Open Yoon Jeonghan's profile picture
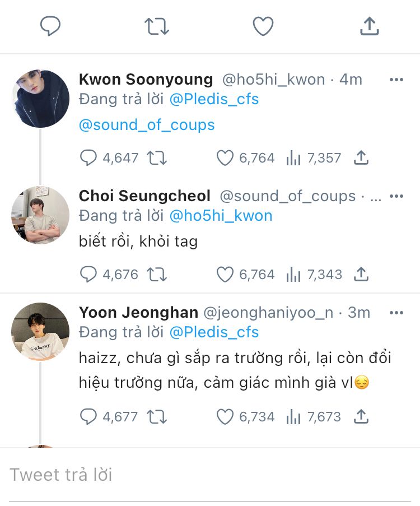 coord(40,332)
